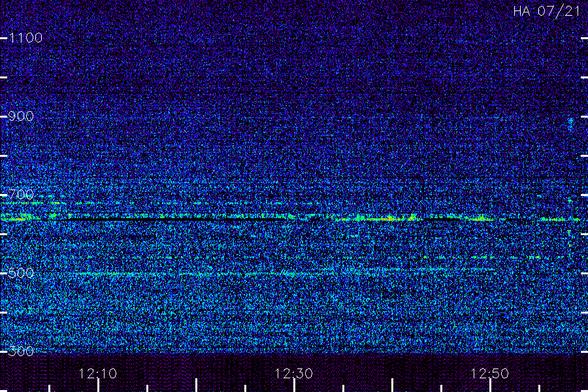The width and height of the screenshot is (588, 392).
Task: Click the 12:30 time axis label
Action: point(293,374)
